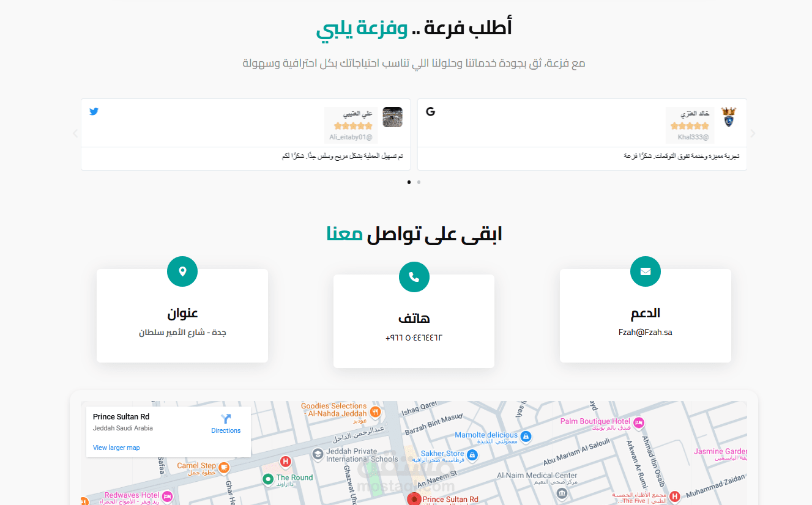Click the Fzah@Fzah.sa support email
This screenshot has width=812, height=505.
[646, 333]
